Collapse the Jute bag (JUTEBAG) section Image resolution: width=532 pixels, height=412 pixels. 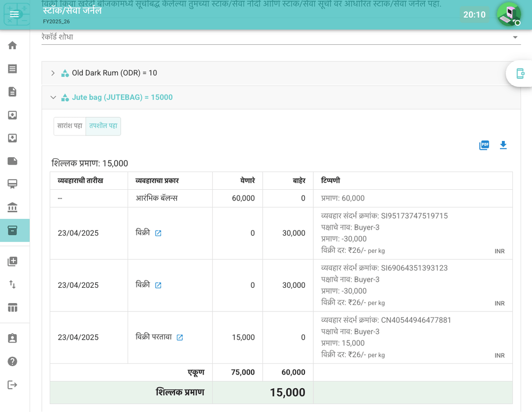tap(53, 98)
